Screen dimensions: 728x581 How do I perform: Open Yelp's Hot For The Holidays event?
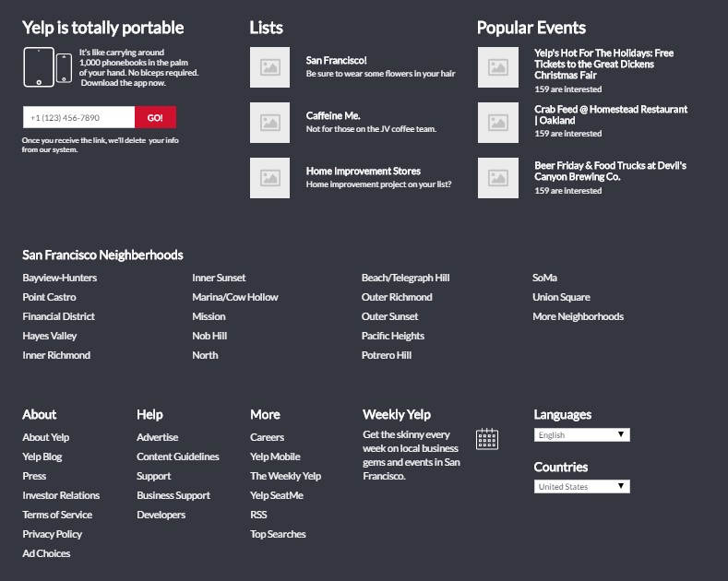pyautogui.click(x=603, y=64)
